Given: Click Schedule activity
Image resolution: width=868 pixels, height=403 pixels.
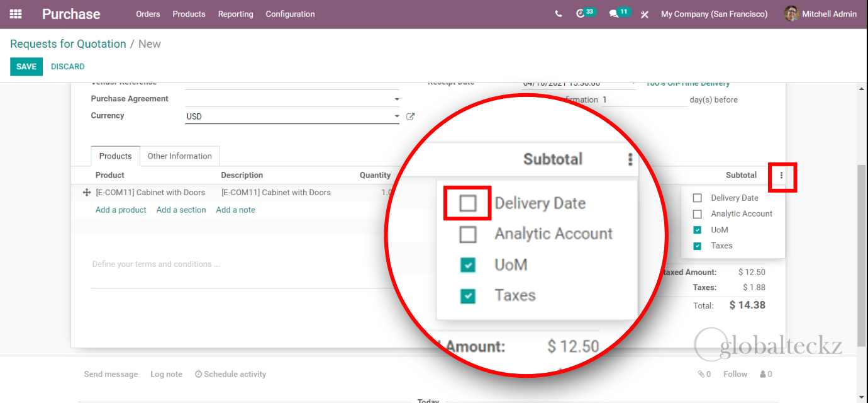Looking at the screenshot, I should coord(230,374).
